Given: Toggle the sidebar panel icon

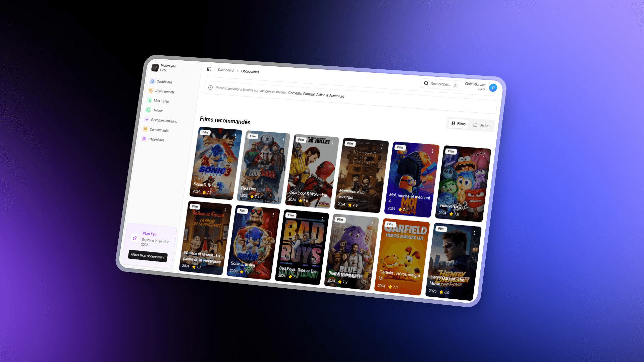Looking at the screenshot, I should [x=209, y=69].
